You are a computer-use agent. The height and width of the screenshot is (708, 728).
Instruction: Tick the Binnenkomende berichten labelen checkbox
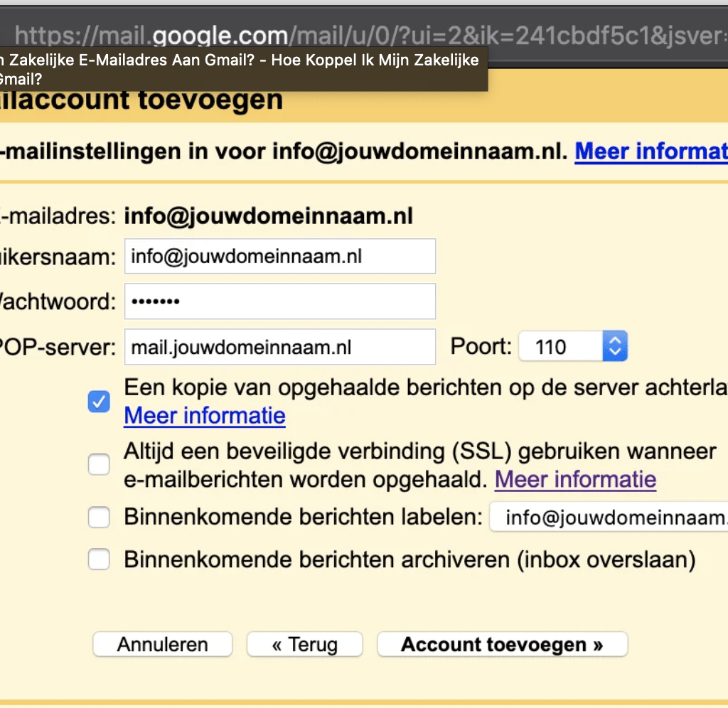[99, 517]
